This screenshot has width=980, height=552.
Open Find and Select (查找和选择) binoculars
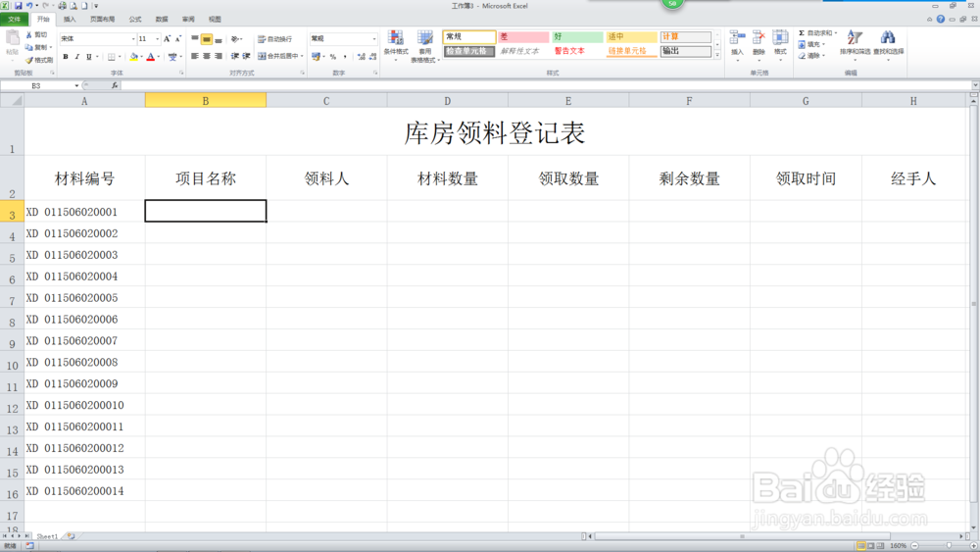click(x=888, y=44)
